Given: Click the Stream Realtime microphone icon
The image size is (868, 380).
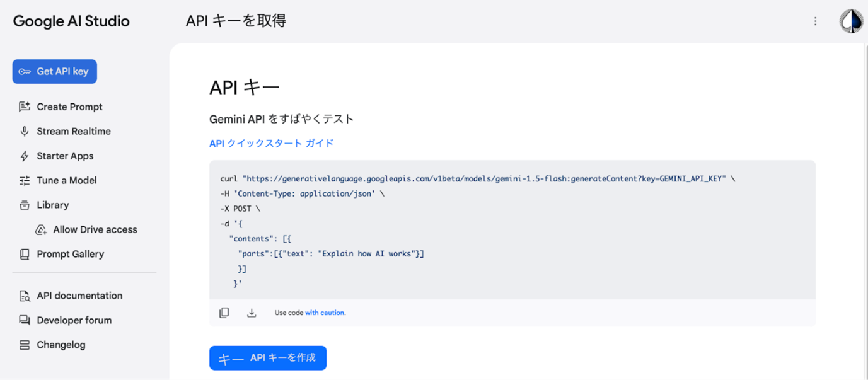Looking at the screenshot, I should [x=25, y=131].
